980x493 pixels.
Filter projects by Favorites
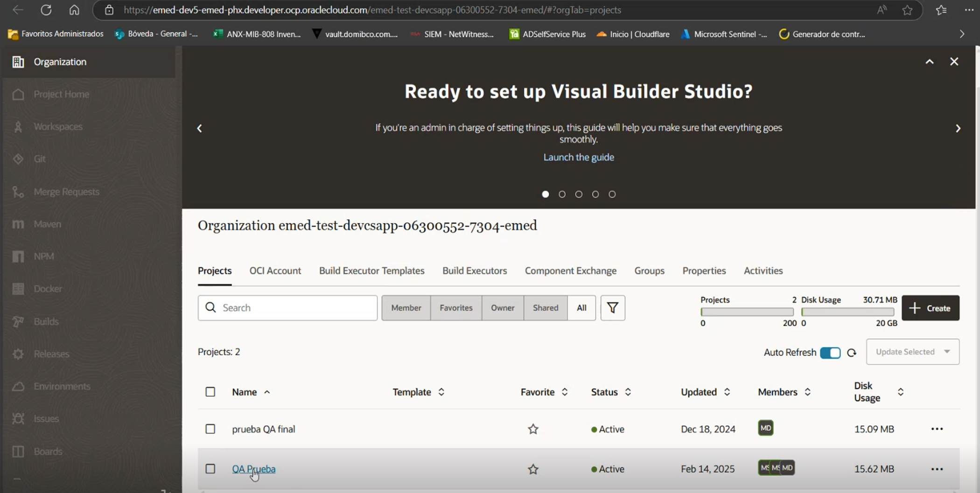click(x=456, y=308)
